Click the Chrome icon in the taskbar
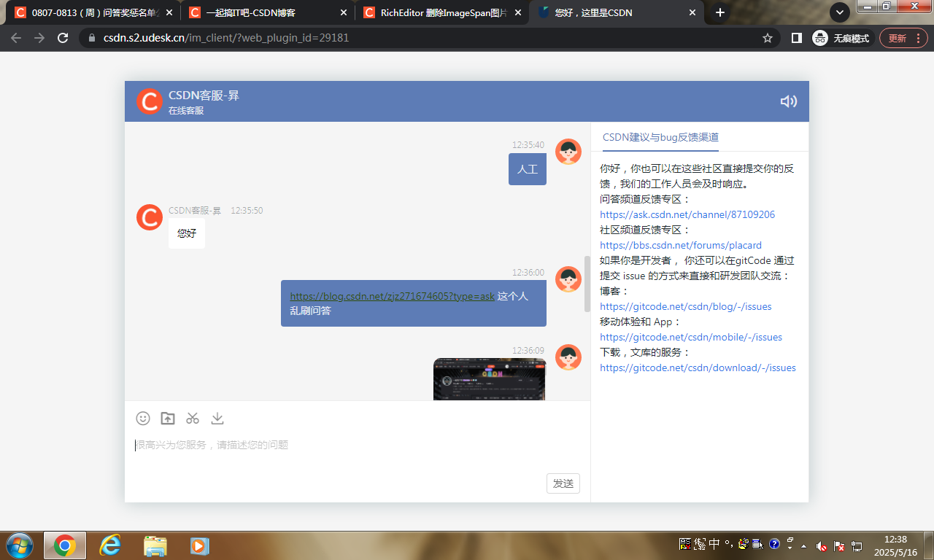 click(x=64, y=545)
